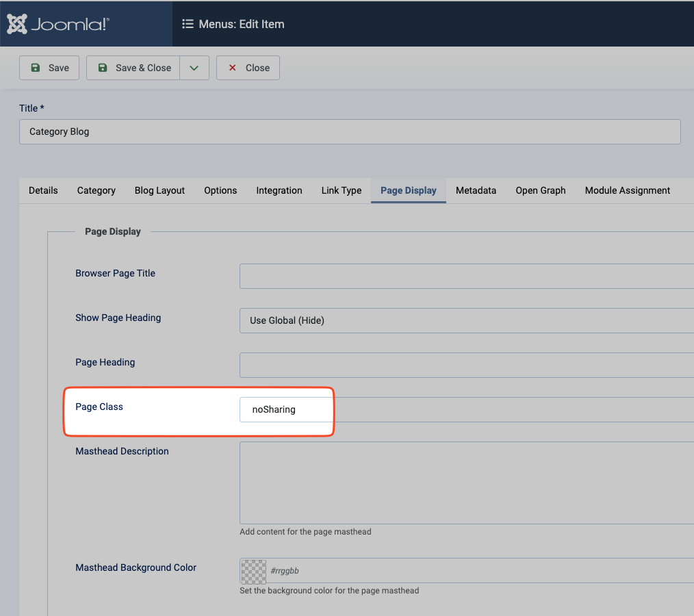The image size is (694, 616).
Task: Click the Masthead Background Color swatch
Action: (254, 571)
